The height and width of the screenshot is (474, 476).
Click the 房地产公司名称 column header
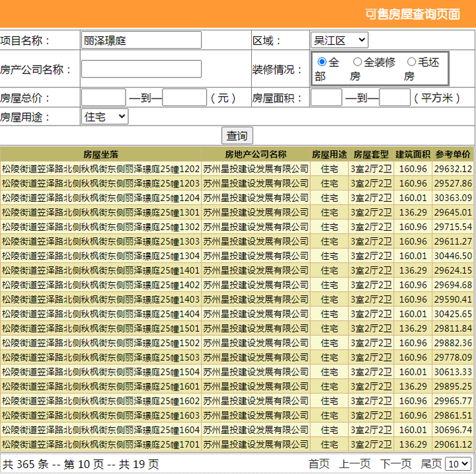[256, 154]
